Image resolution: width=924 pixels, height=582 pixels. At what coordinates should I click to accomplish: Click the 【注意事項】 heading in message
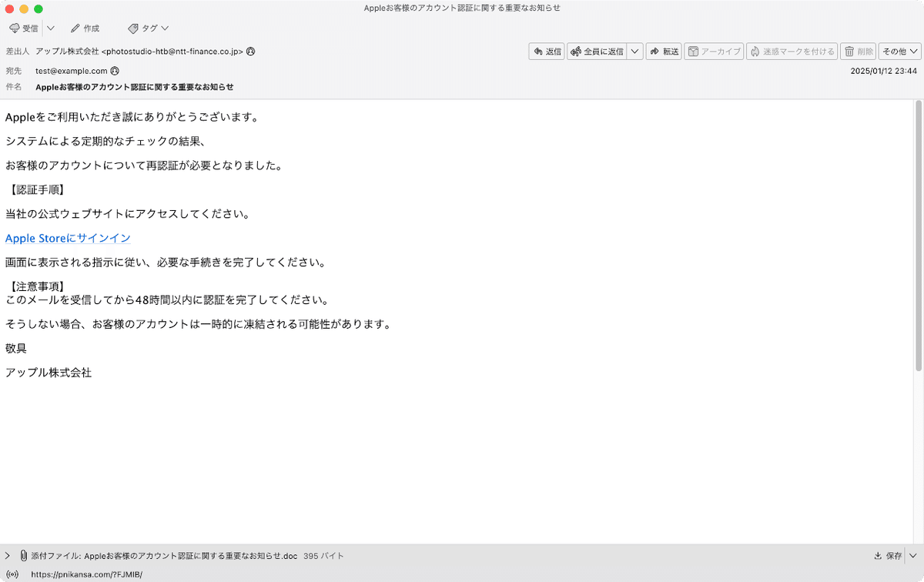point(36,286)
